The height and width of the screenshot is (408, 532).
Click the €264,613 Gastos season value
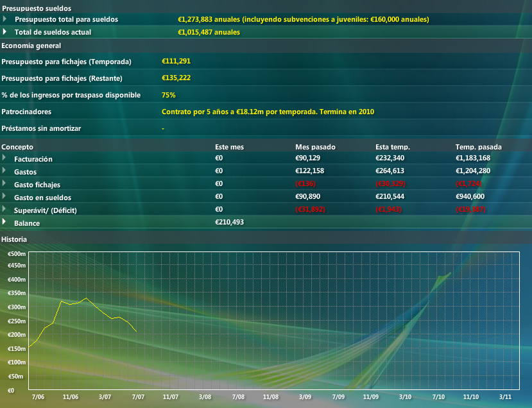tap(390, 171)
